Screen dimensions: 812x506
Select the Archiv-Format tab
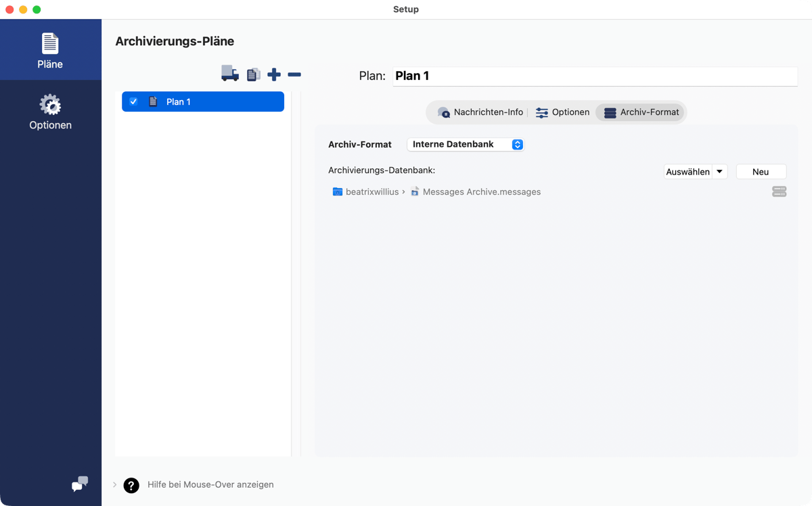click(641, 112)
